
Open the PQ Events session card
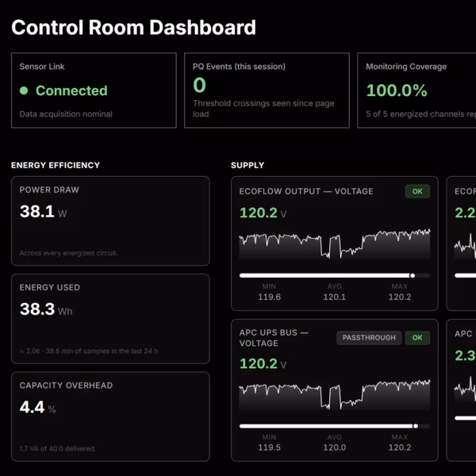[267, 90]
